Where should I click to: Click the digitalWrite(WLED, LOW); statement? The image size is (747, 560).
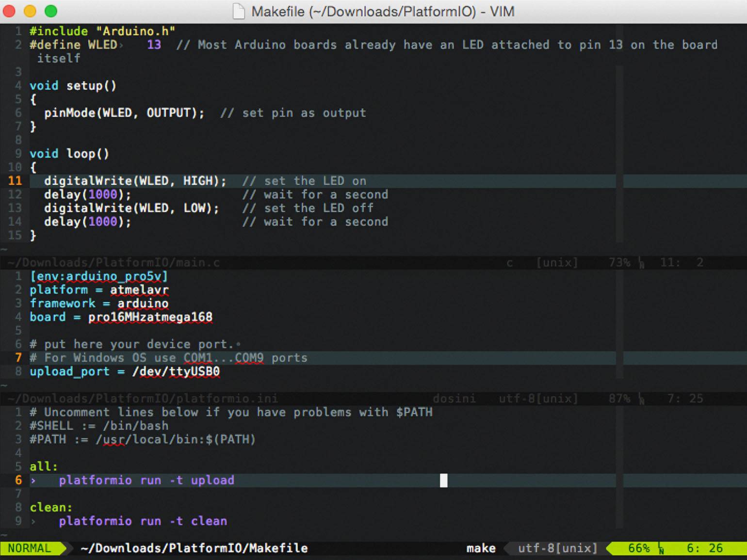click(131, 208)
